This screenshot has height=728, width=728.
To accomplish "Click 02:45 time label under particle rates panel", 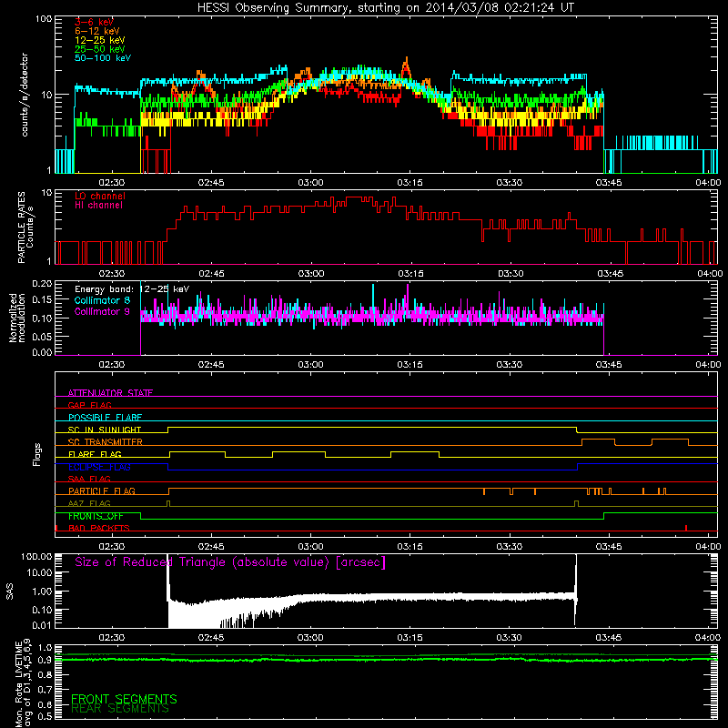I will (x=211, y=274).
